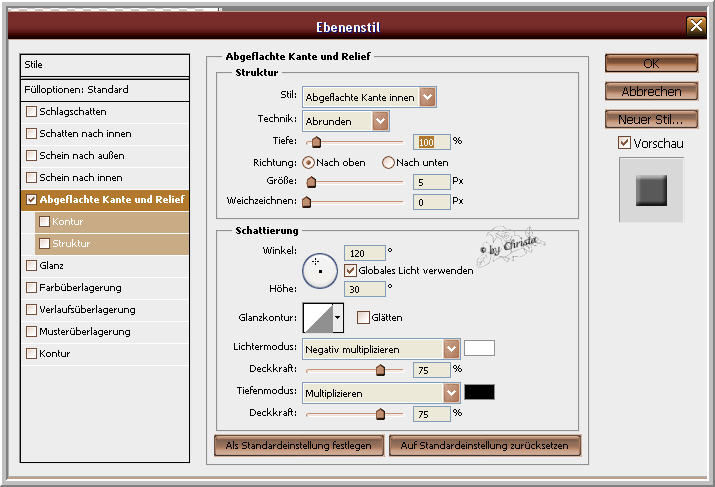Viewport: 715px width, 487px height.
Task: Click the Tiefenmodus Deckkraft slider handle
Action: click(x=380, y=414)
